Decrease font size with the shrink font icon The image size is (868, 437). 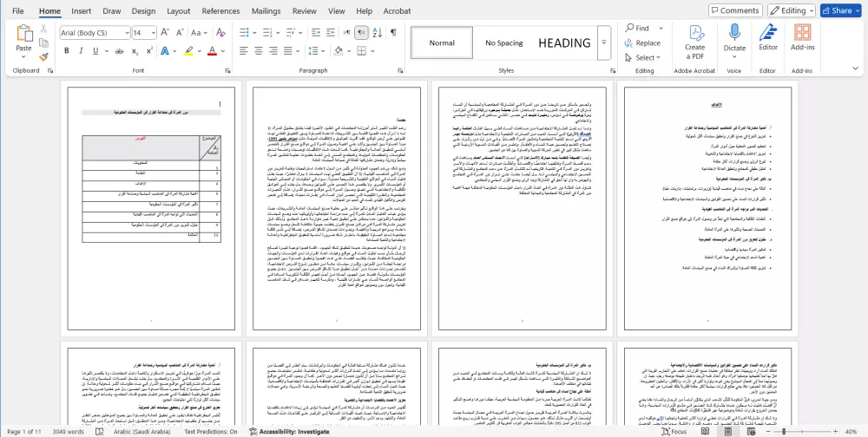180,33
